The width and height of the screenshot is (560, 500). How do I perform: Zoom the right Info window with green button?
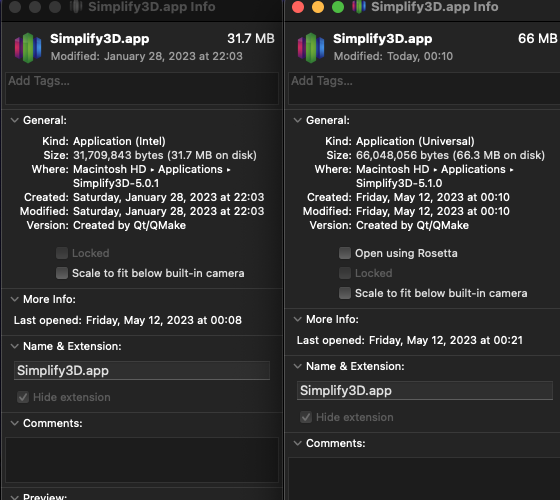pos(338,7)
